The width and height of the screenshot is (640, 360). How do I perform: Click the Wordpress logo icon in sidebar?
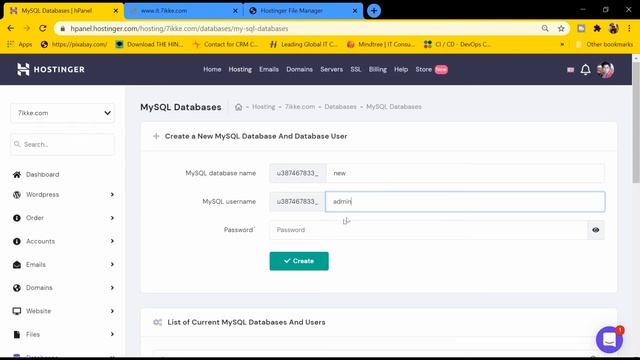17,195
